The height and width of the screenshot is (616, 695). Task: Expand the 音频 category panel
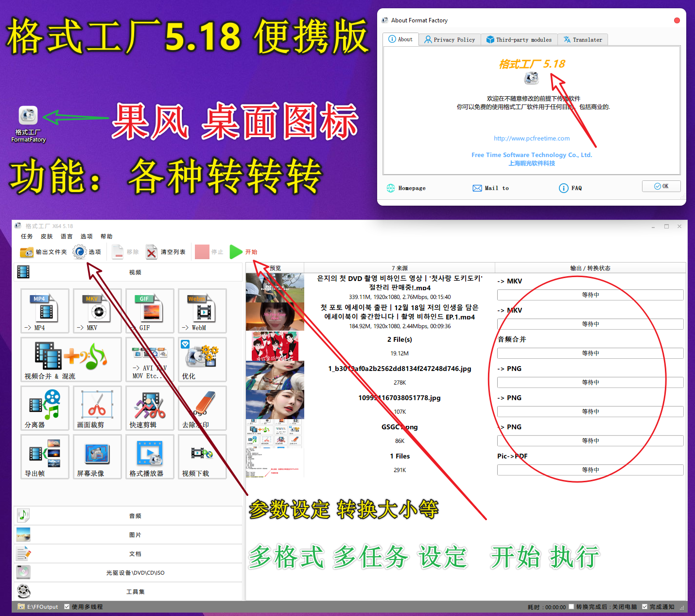[x=135, y=515]
